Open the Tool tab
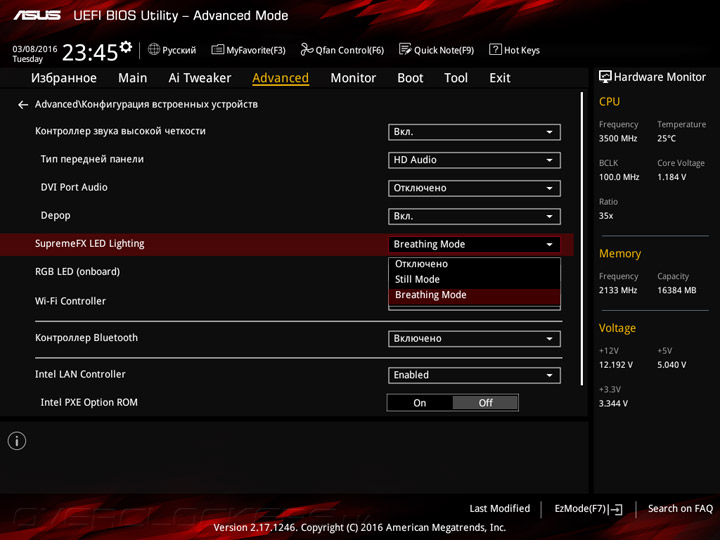 tap(456, 78)
